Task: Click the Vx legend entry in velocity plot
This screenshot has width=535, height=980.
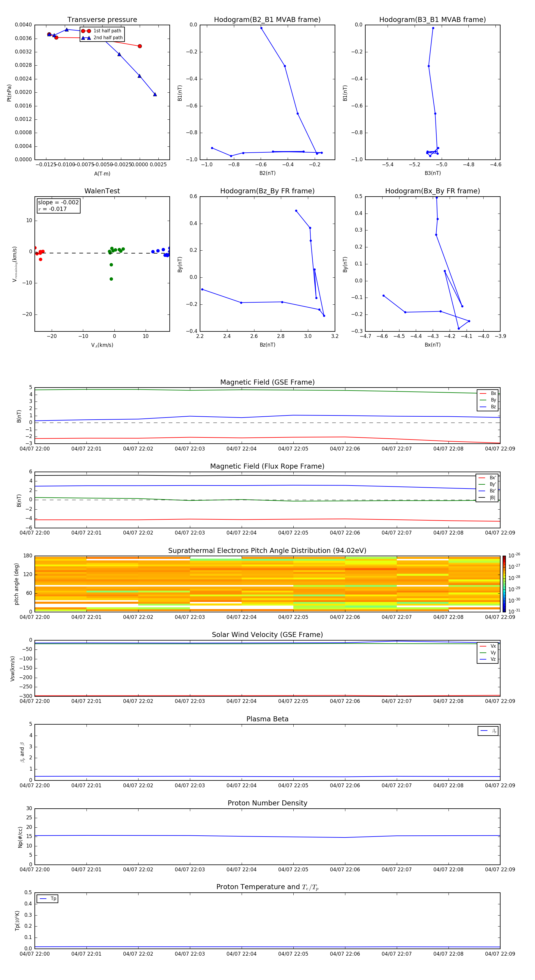Action: pyautogui.click(x=488, y=646)
